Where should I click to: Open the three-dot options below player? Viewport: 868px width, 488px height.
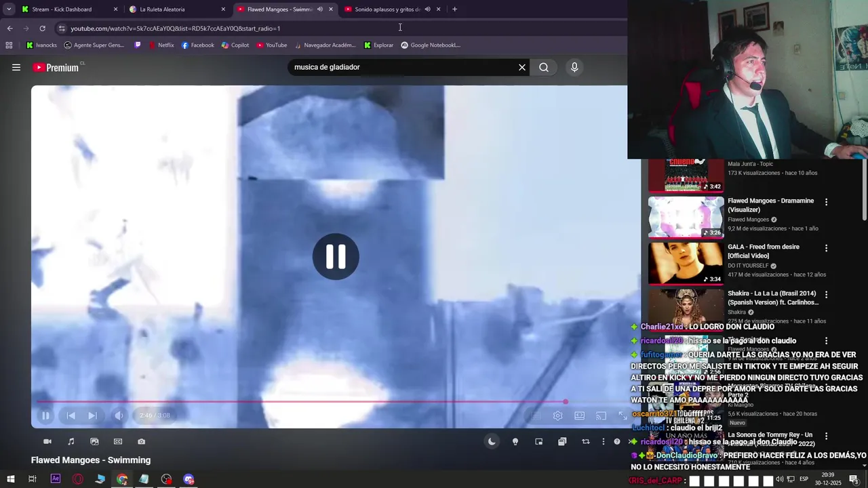click(603, 441)
